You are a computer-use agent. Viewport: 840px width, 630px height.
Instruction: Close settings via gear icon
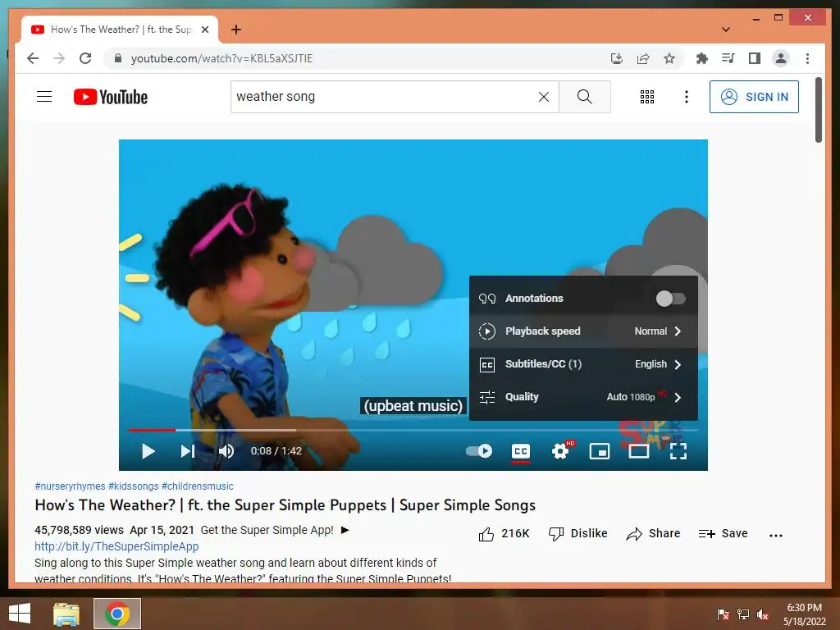(560, 451)
